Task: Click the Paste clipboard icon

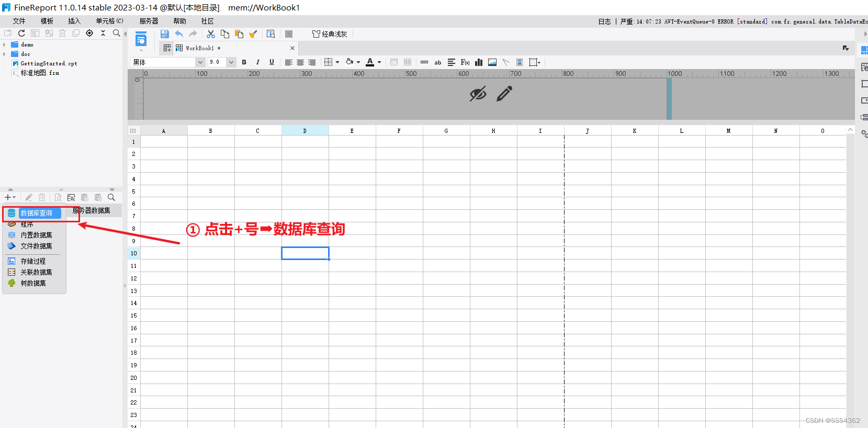Action: 239,34
